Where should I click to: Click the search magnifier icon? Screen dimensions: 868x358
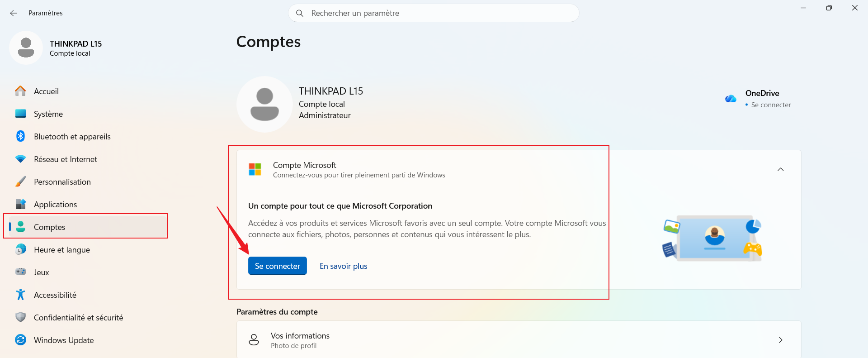coord(299,13)
